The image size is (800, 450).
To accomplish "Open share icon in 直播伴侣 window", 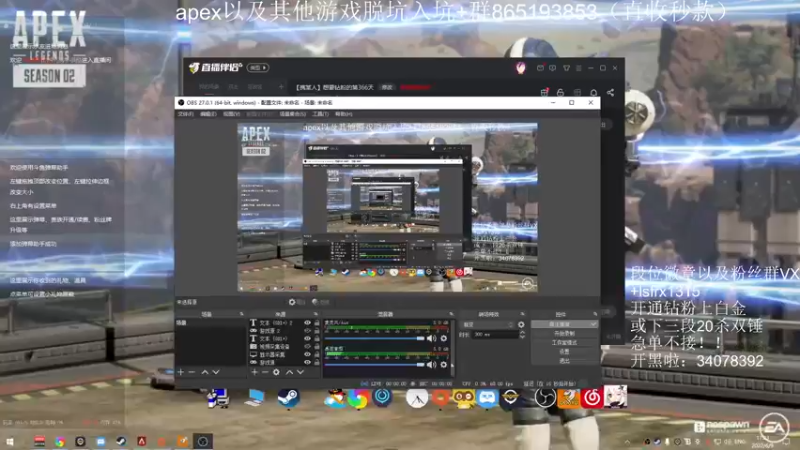I will [610, 92].
